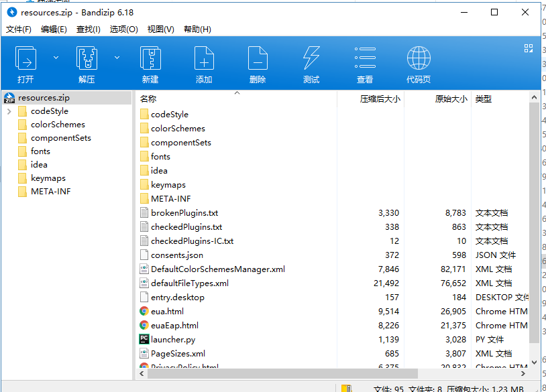Click the original size 82,171 cell

tap(453, 269)
